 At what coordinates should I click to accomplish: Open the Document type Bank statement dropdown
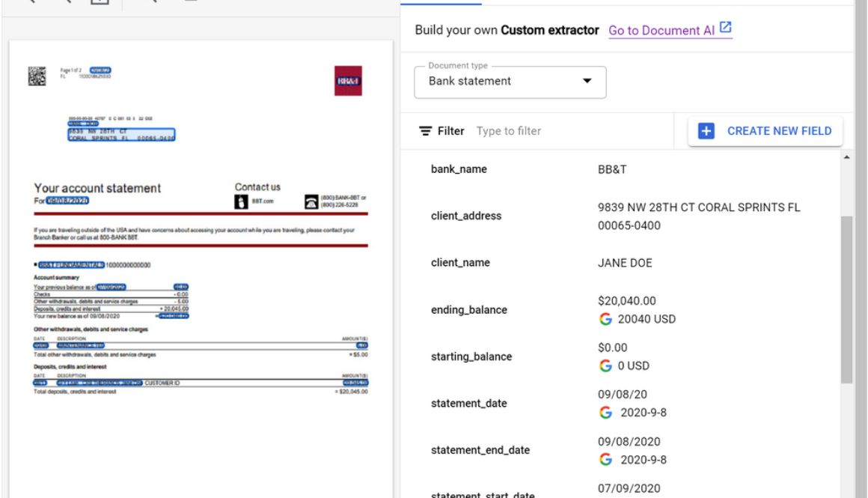coord(510,82)
